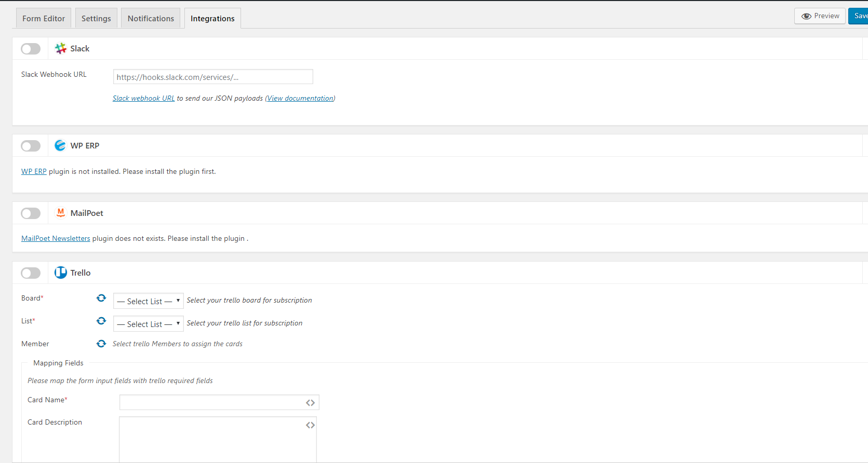Screen dimensions: 868x463
Task: Open the Slack webhook URL link
Action: [x=144, y=98]
